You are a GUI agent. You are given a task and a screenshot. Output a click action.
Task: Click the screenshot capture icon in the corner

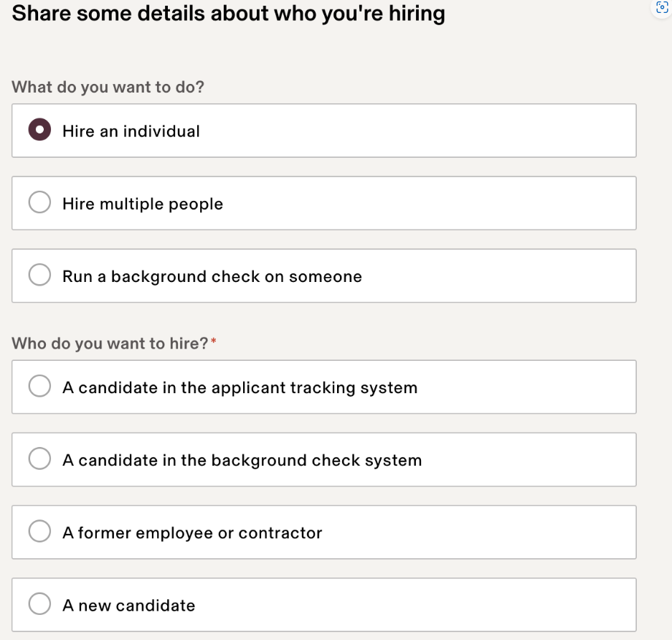[x=662, y=8]
